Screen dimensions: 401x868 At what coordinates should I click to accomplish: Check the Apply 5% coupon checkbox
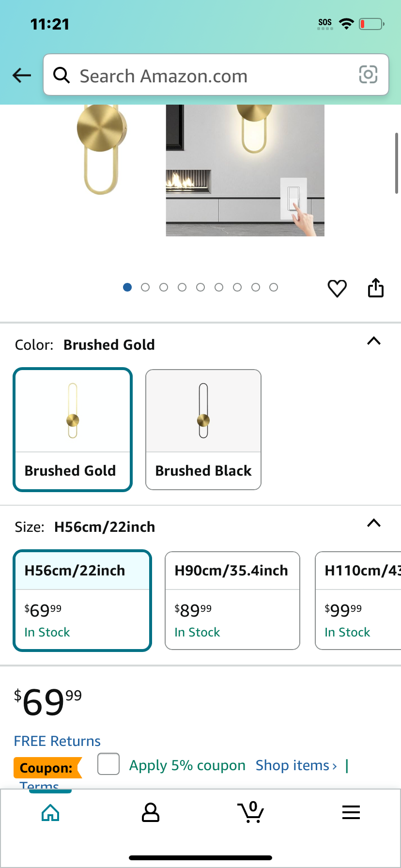108,764
